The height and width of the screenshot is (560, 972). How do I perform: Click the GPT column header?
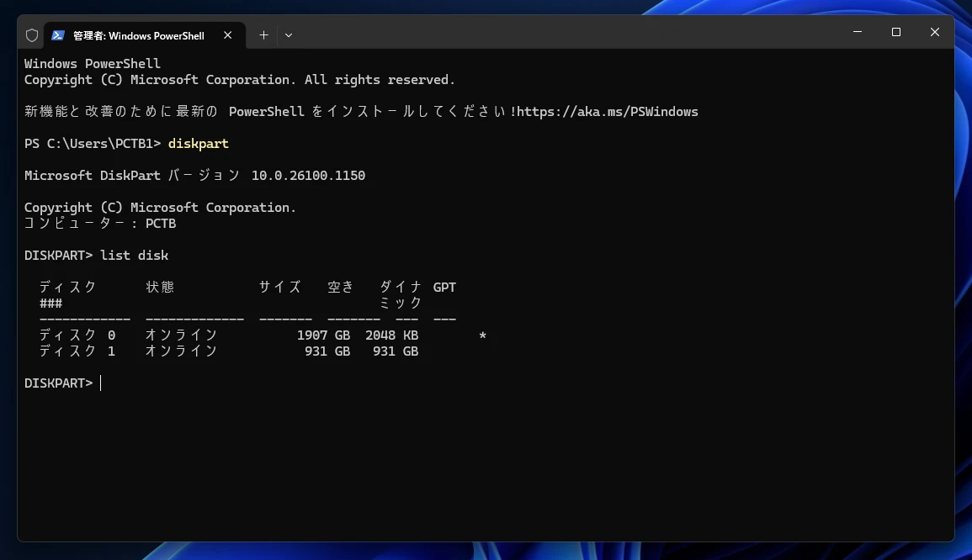click(444, 288)
